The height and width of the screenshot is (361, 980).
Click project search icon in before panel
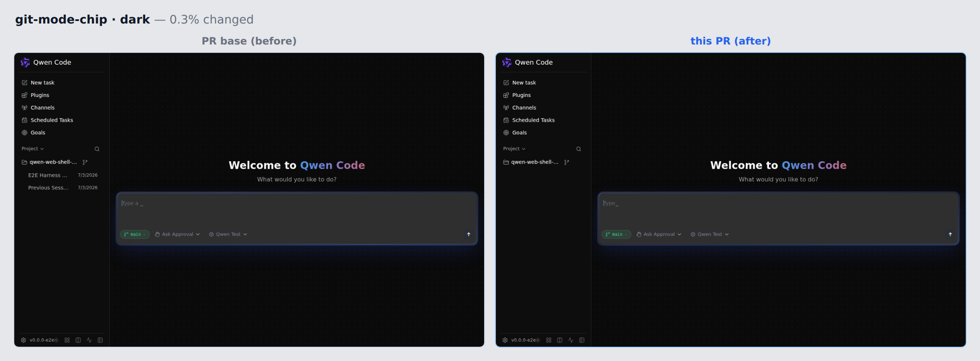97,149
